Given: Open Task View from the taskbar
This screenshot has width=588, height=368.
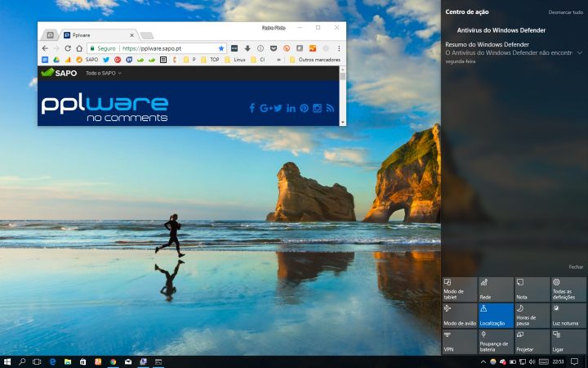Looking at the screenshot, I should pos(37,361).
